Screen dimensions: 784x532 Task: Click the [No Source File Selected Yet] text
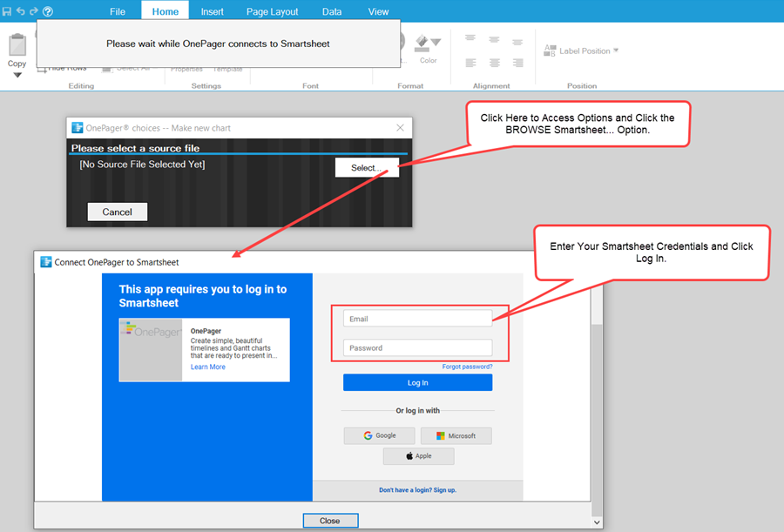click(x=142, y=164)
